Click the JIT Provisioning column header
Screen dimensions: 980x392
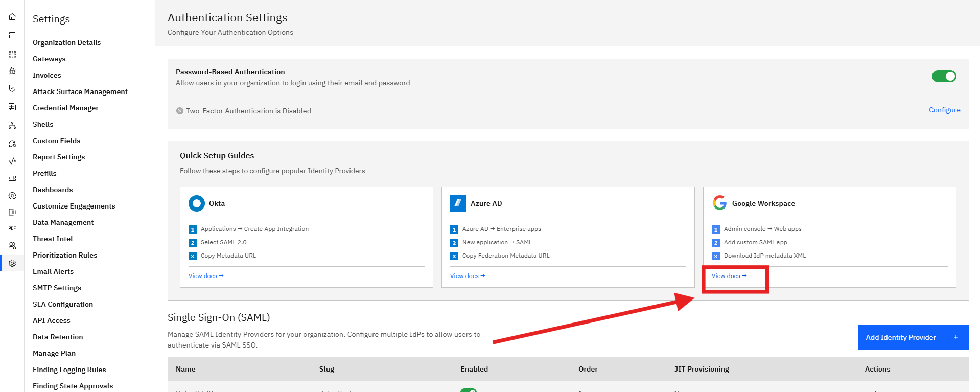coord(701,369)
